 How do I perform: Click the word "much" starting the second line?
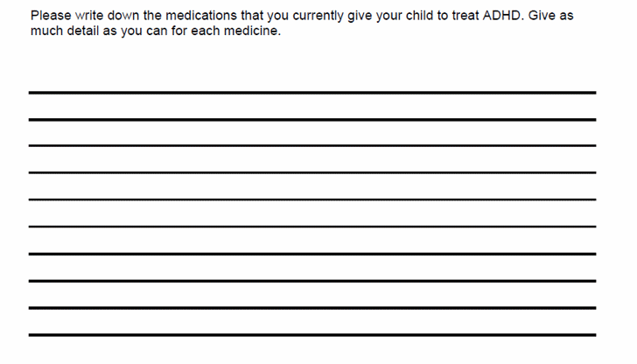tap(45, 31)
